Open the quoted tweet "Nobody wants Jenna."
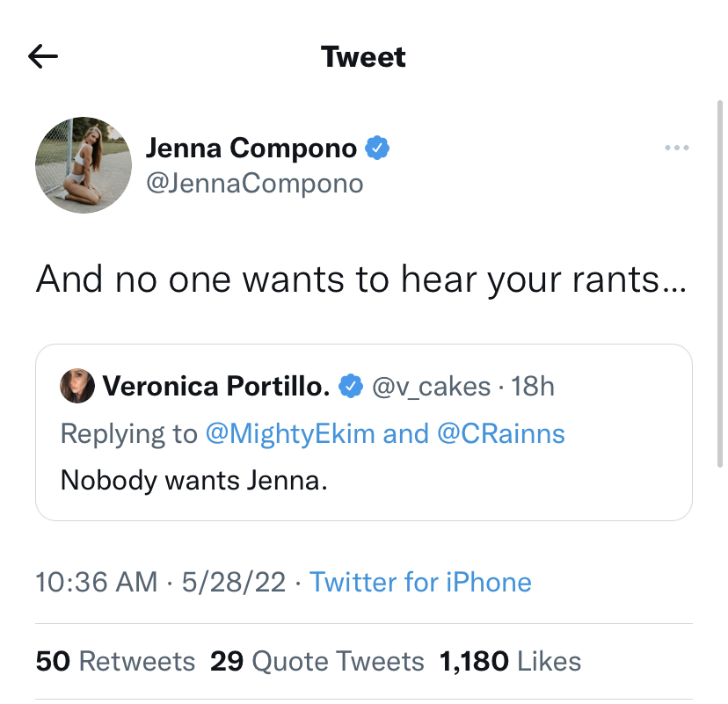This screenshot has height=704, width=728. coord(364,432)
